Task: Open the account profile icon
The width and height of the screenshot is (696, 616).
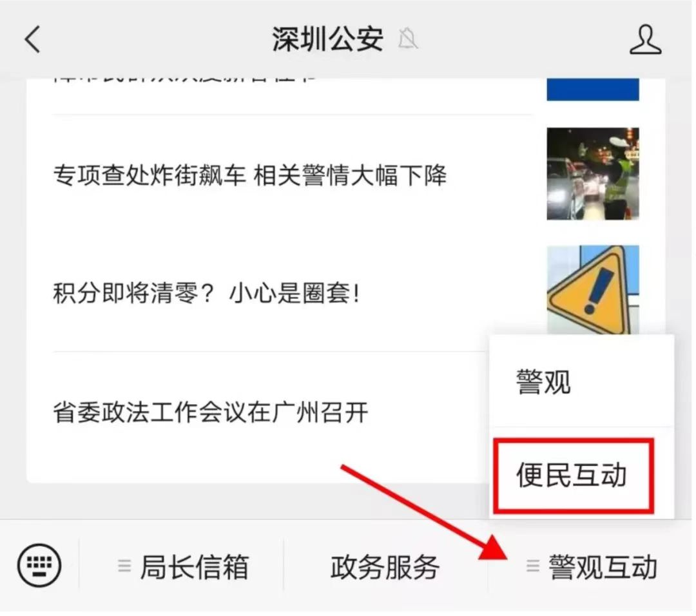Action: click(645, 39)
